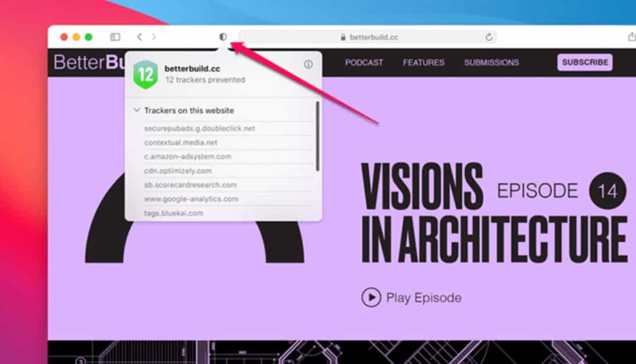Open the FEATURES menu item
Viewport: 636px width, 364px height.
[423, 63]
